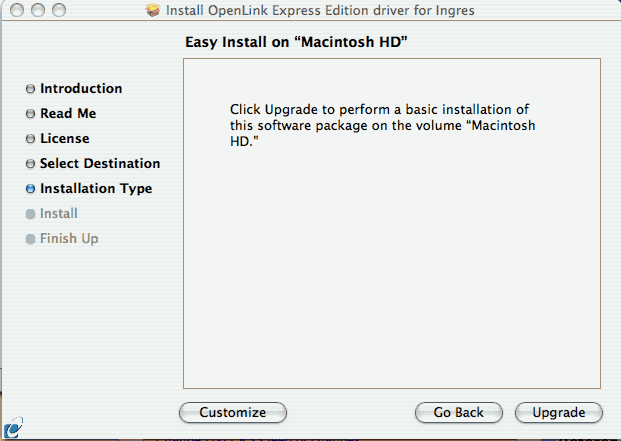621x441 pixels.
Task: Click the Finish Up step bullet
Action: point(30,239)
